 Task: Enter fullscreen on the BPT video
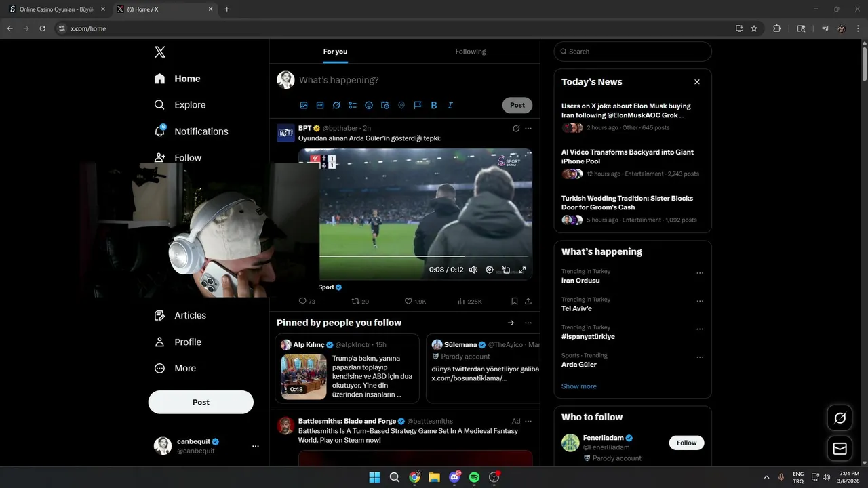522,270
